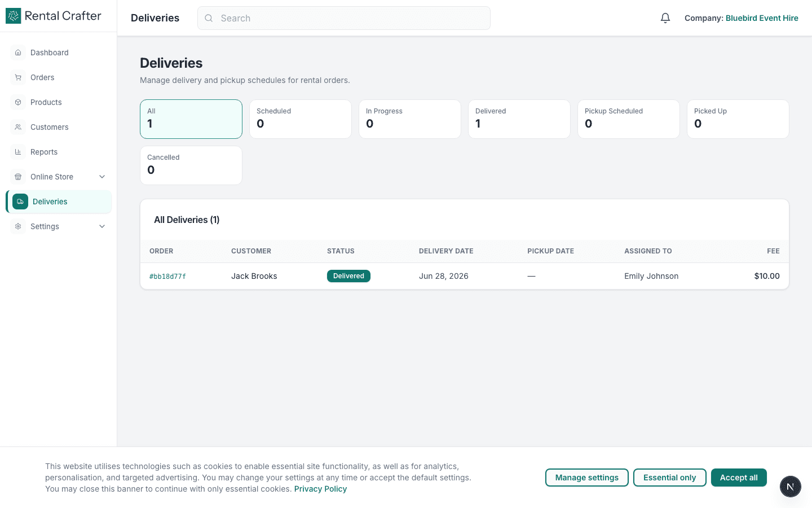This screenshot has height=508, width=812.
Task: Filter by the Scheduled status card
Action: click(x=301, y=119)
